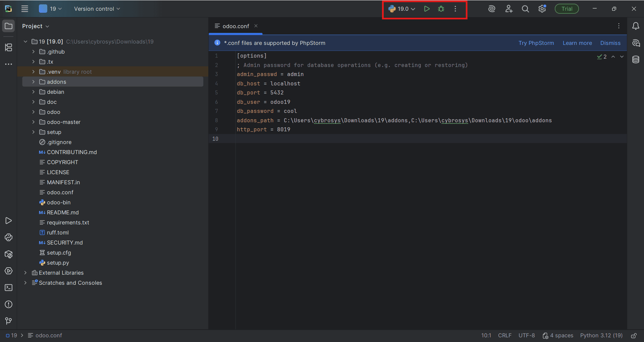Open IDE settings gear
Screen dimensions: 644x342
[542, 9]
